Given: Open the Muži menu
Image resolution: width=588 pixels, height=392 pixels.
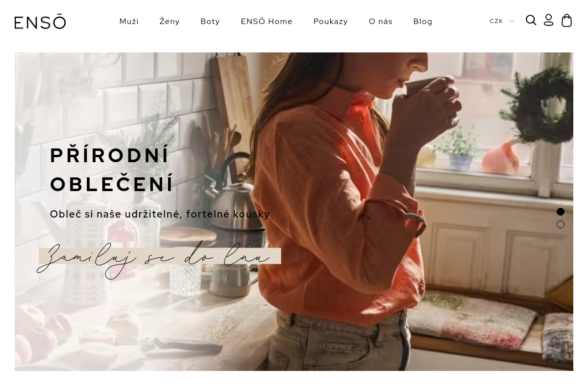Looking at the screenshot, I should click(x=129, y=22).
